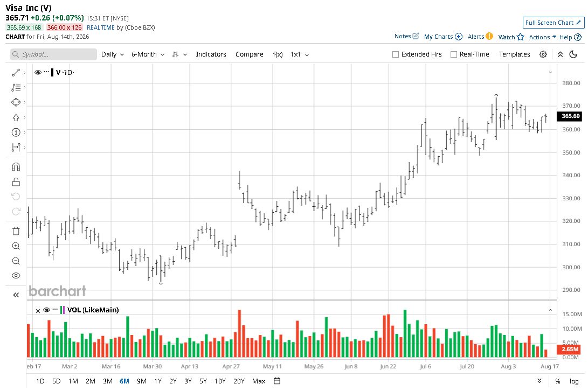Add to My Charts plus icon
This screenshot has width=588, height=391.
(x=459, y=37)
